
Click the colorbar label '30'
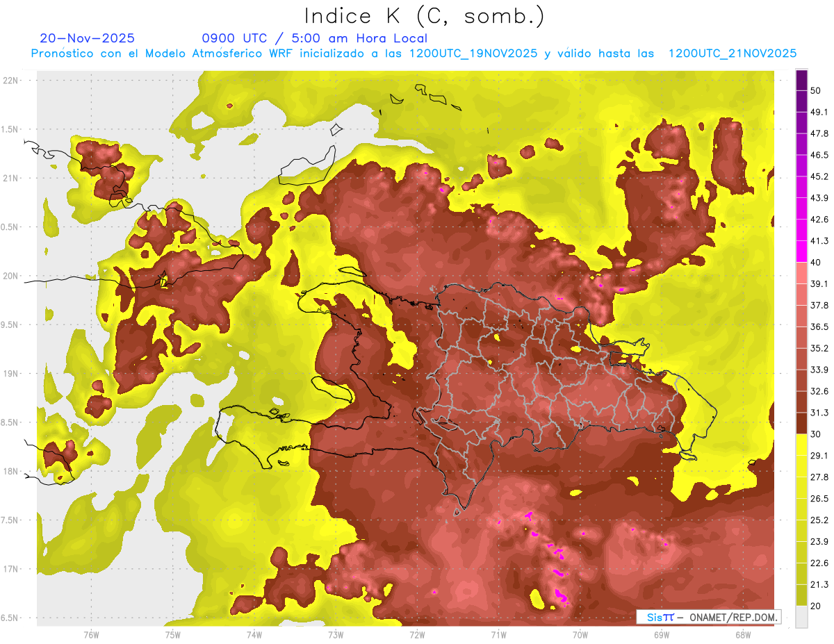[x=816, y=434]
